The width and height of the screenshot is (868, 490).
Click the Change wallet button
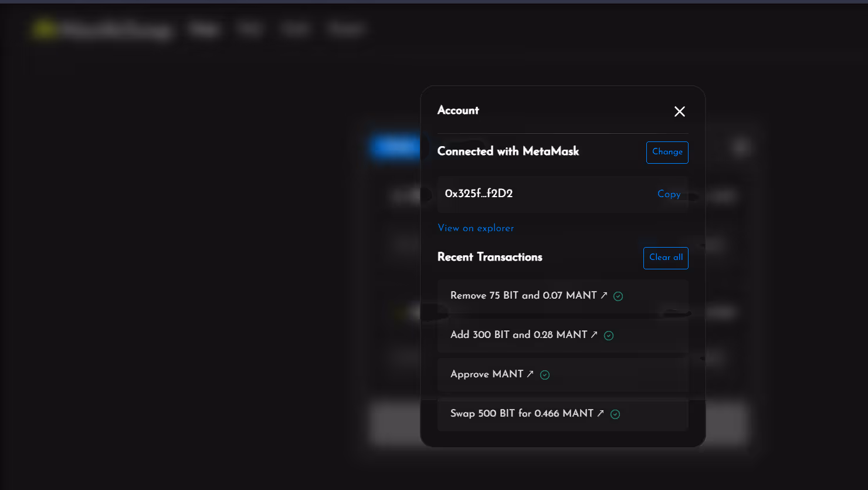667,152
